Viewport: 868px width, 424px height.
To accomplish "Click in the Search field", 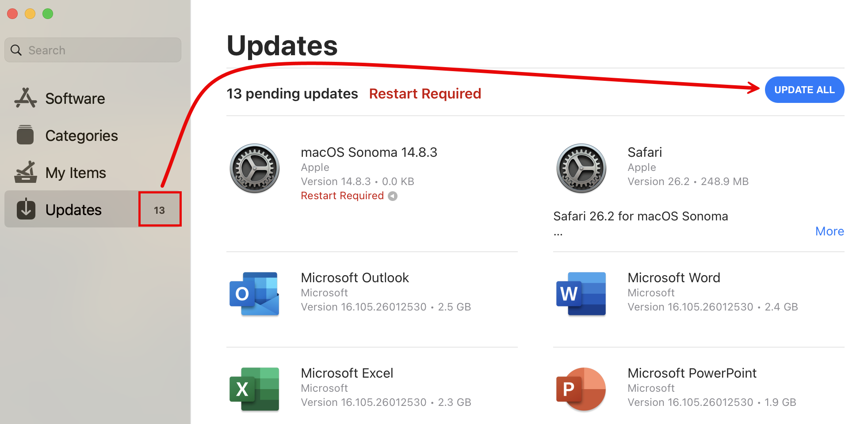I will point(102,50).
